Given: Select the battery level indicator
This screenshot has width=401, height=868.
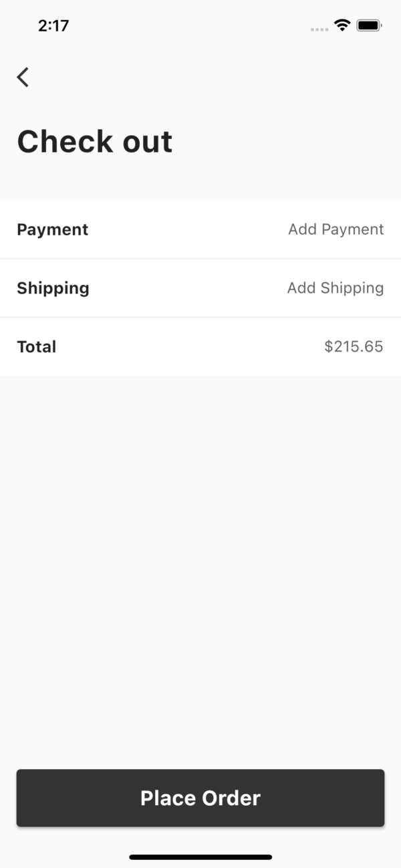Looking at the screenshot, I should click(x=367, y=26).
